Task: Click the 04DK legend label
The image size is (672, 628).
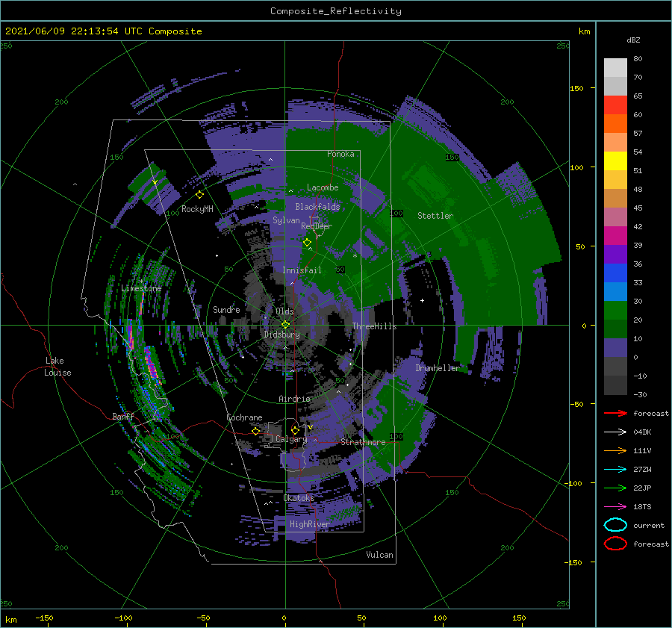Action: 642,432
